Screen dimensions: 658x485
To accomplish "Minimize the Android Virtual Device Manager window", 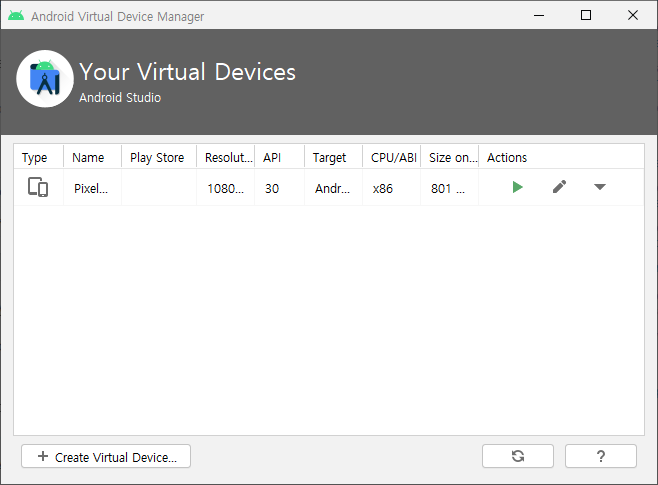I will (539, 16).
